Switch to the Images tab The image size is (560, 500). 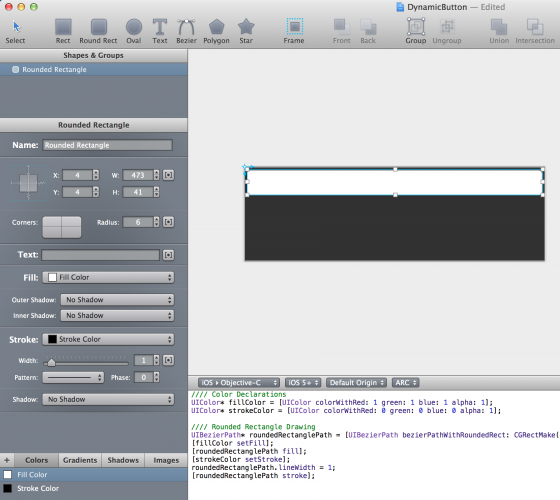[x=166, y=460]
